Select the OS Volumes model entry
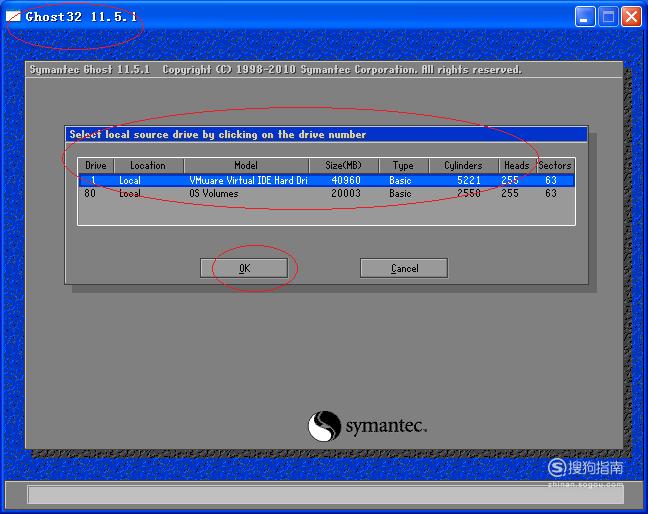This screenshot has width=648, height=514. pyautogui.click(x=214, y=193)
